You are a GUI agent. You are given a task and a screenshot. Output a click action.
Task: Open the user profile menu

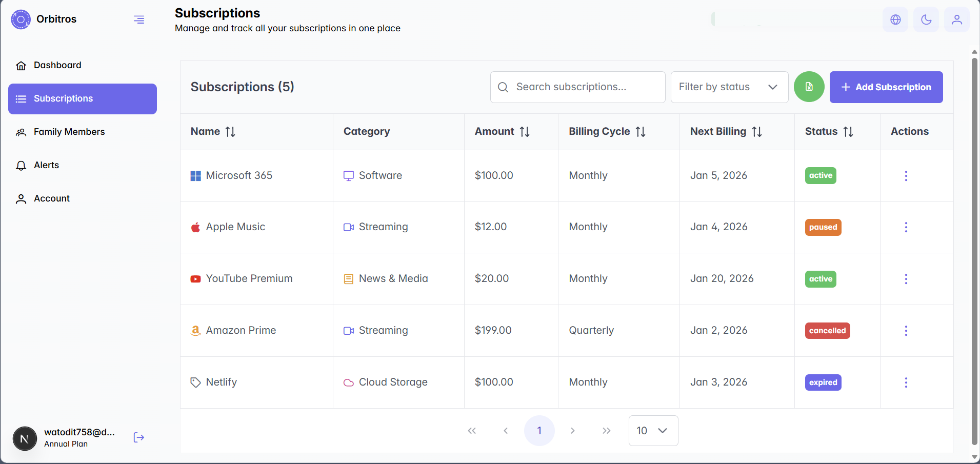click(x=956, y=19)
